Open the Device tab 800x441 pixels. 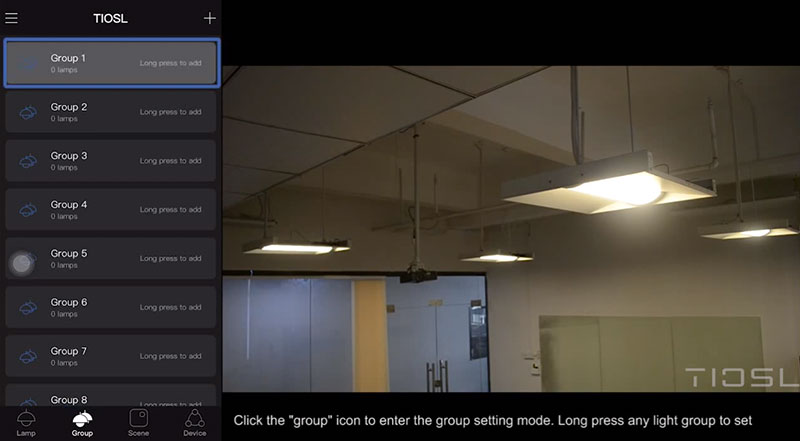coord(194,423)
